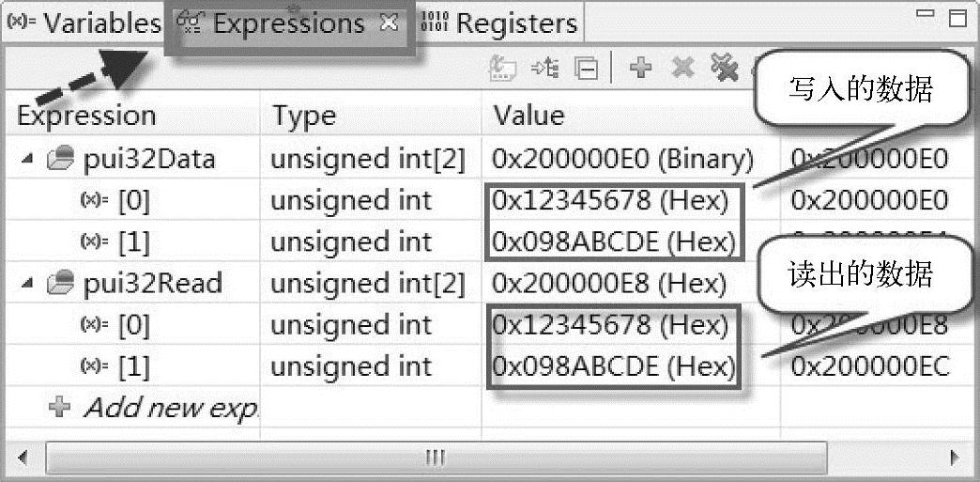980x482 pixels.
Task: Collapse the pui32Read array node
Action: [x=27, y=284]
